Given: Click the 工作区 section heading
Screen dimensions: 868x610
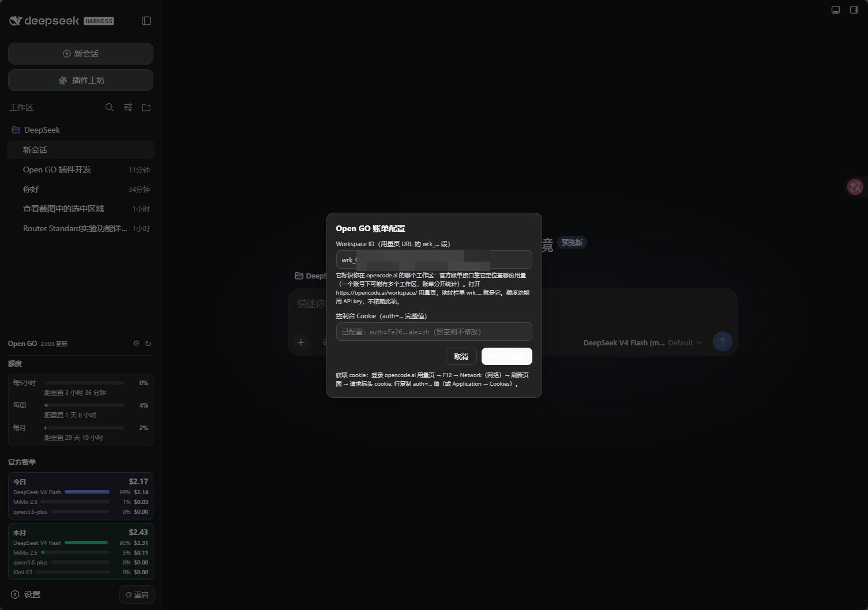Looking at the screenshot, I should [21, 107].
